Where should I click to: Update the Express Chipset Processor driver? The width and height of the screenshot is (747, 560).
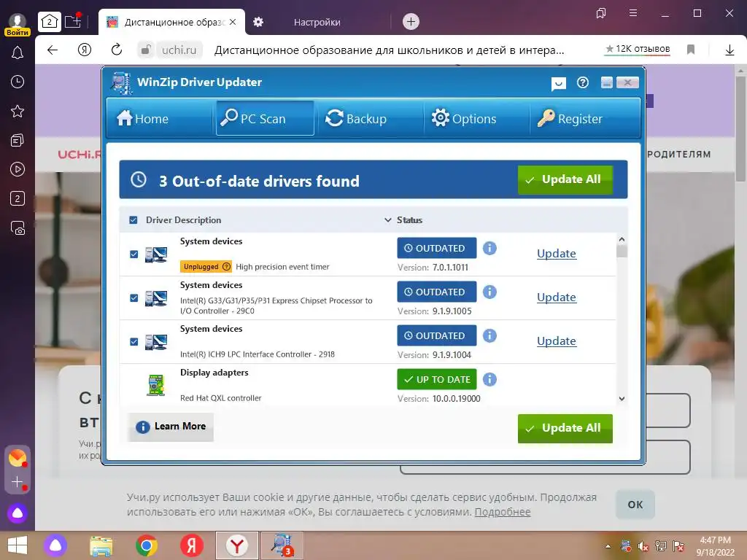pyautogui.click(x=557, y=297)
